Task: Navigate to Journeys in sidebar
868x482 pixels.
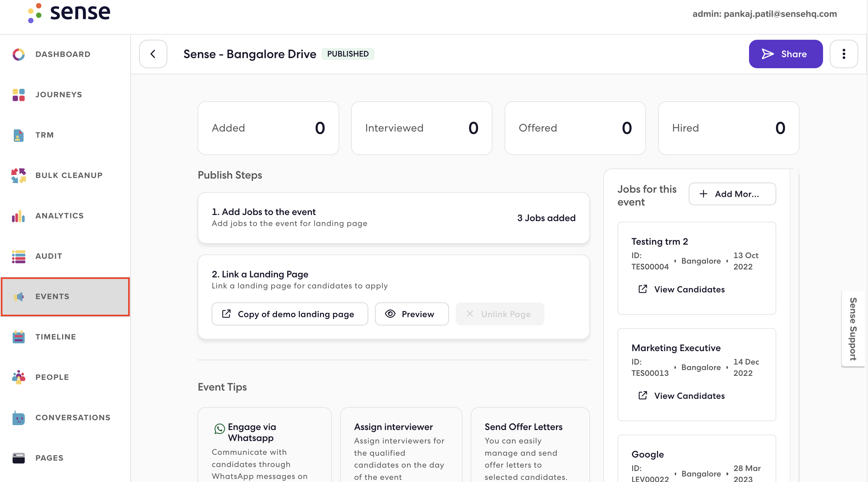Action: click(65, 95)
